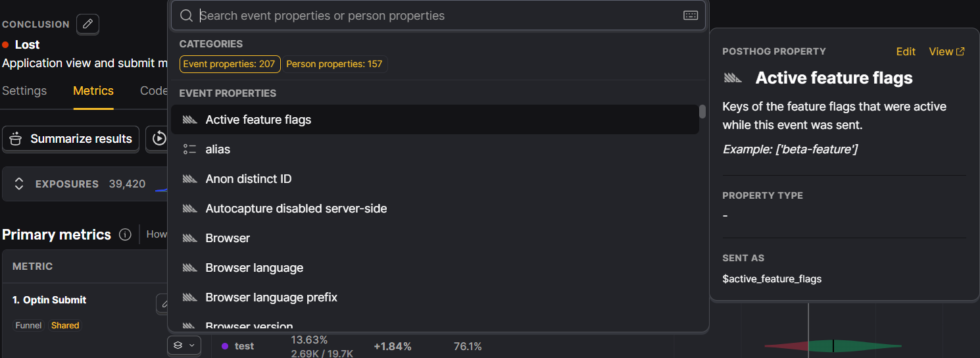Viewport: 980px width, 358px height.
Task: Switch to the Settings tab
Action: pyautogui.click(x=24, y=91)
